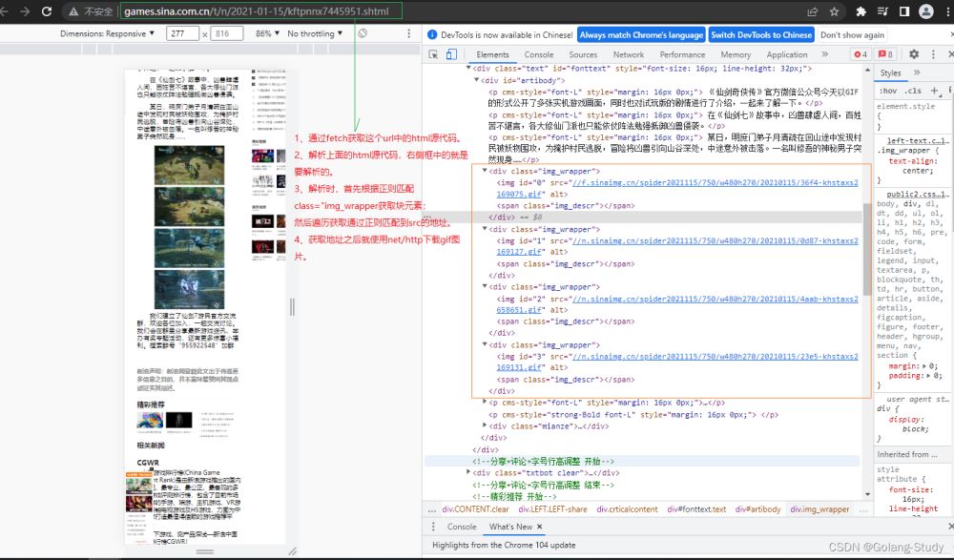Image resolution: width=954 pixels, height=560 pixels.
Task: Click the viewport width field showing 277
Action: tap(181, 33)
